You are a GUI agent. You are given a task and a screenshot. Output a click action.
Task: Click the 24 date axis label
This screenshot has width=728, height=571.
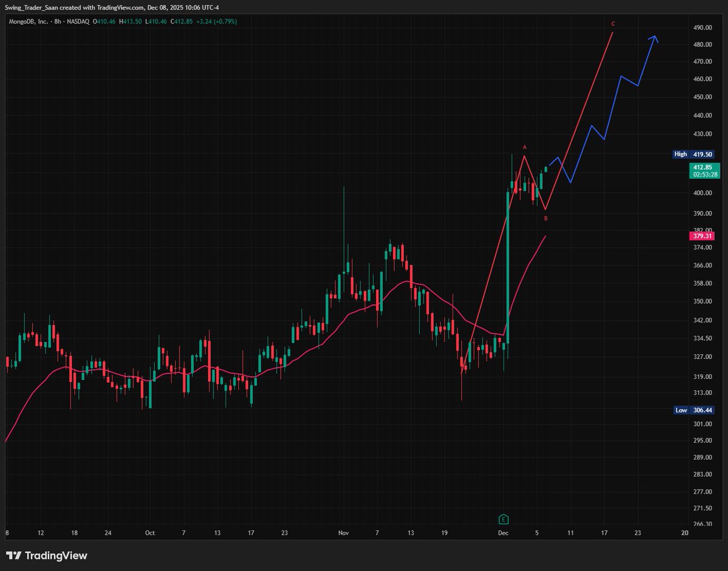[108, 533]
